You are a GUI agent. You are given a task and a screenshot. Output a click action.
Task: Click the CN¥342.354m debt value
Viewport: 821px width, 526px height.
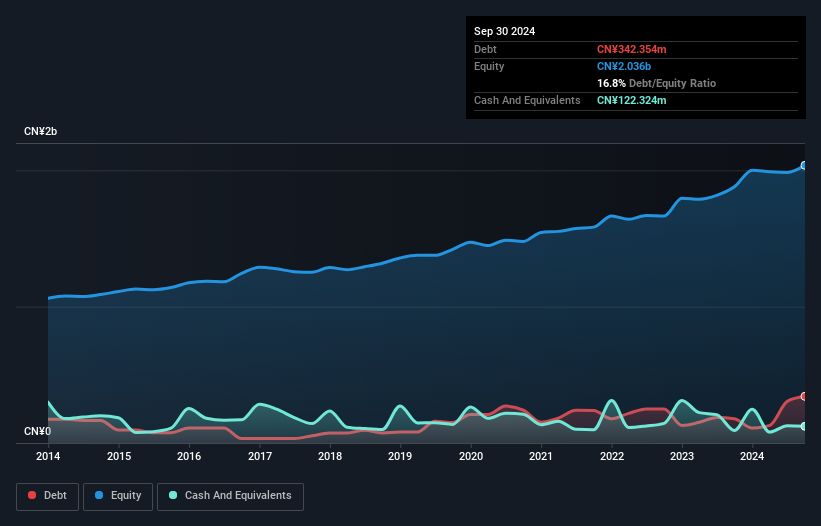[x=631, y=49]
